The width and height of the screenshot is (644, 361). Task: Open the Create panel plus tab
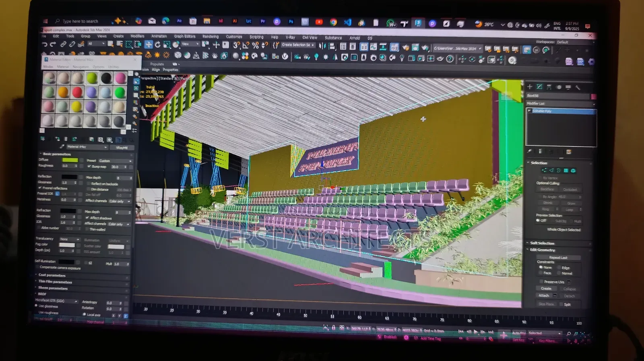pyautogui.click(x=530, y=87)
